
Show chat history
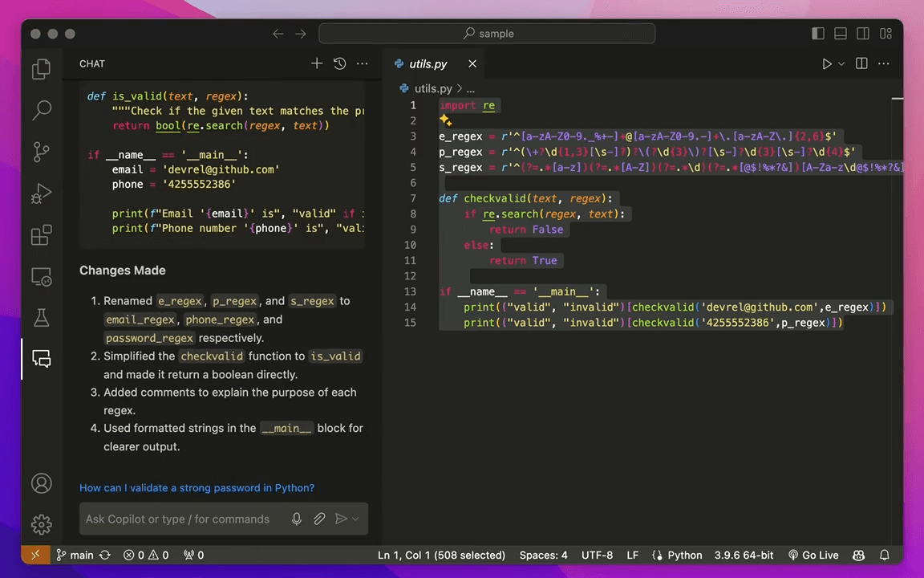tap(339, 63)
